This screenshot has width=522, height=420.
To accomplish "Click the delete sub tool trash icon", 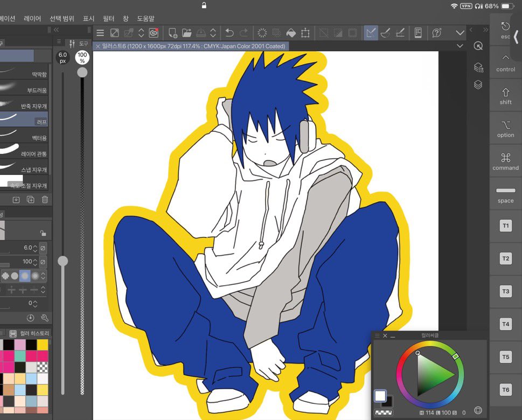I will click(x=45, y=200).
